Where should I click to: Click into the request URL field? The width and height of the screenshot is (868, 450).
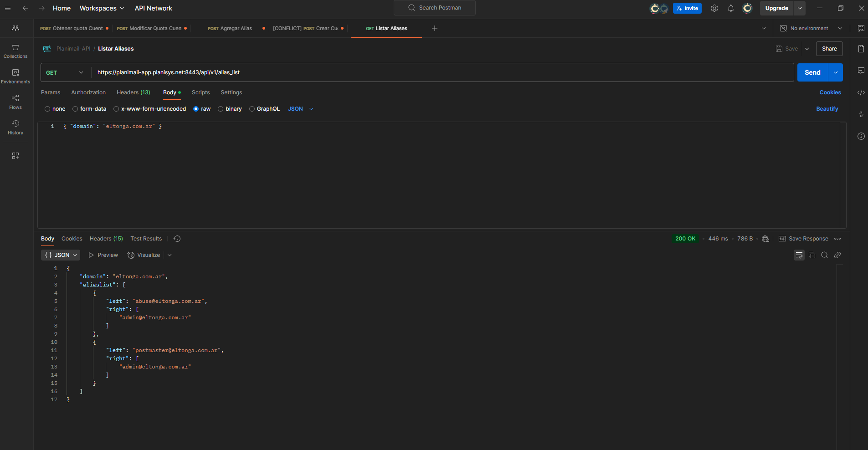click(442, 72)
